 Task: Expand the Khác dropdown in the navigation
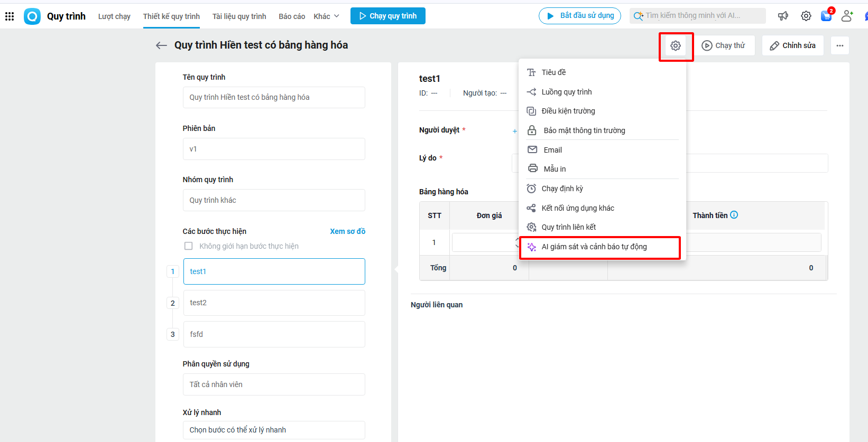326,16
